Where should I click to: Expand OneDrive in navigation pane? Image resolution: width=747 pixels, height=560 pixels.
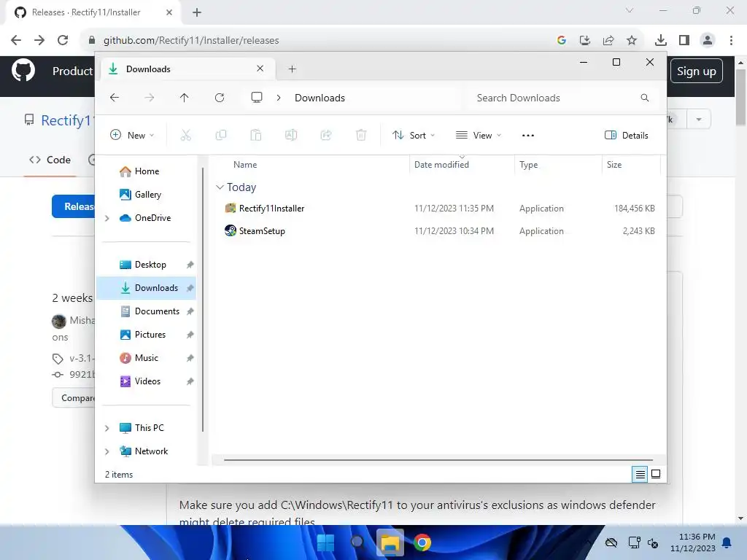tap(107, 218)
